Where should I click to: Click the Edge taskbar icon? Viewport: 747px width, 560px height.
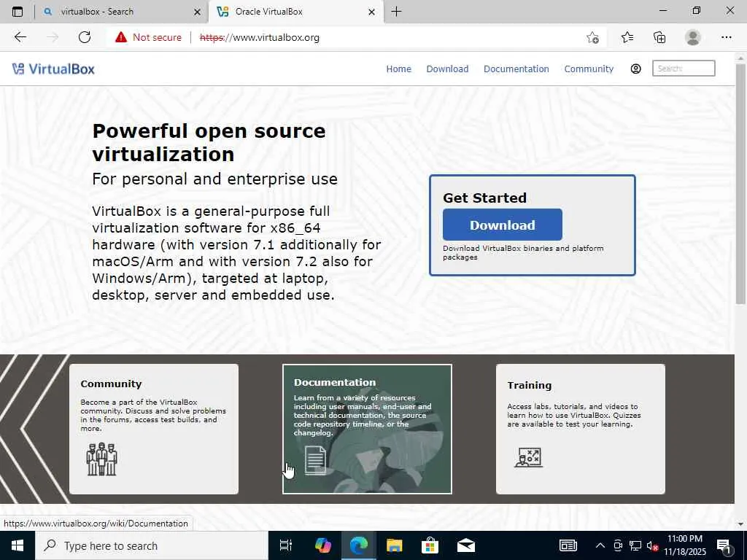point(359,545)
